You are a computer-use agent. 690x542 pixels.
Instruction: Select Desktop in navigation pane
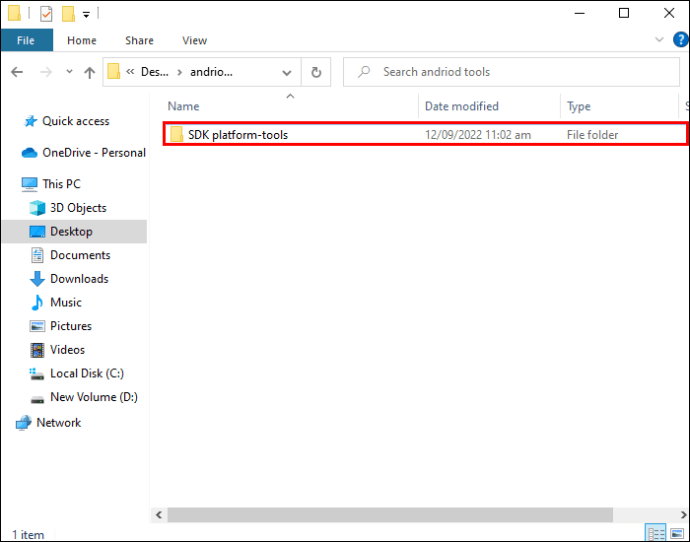point(74,231)
